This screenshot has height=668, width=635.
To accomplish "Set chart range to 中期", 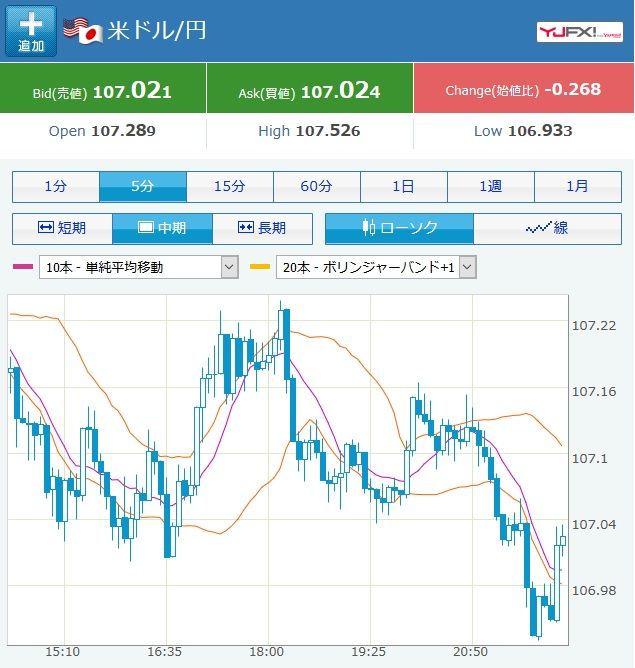I will [x=162, y=229].
